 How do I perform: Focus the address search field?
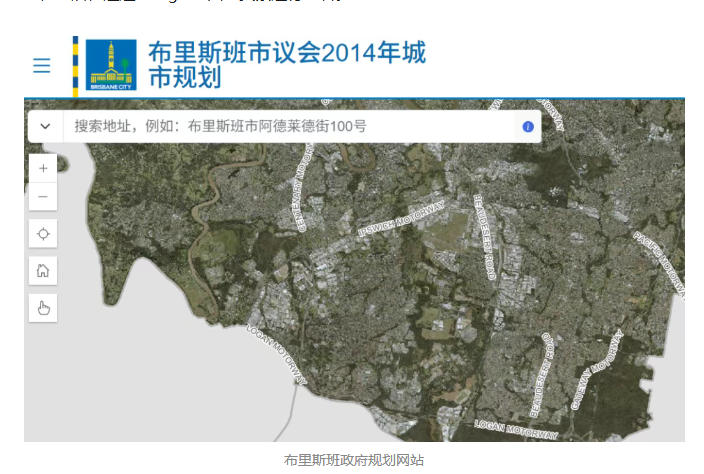tap(290, 126)
